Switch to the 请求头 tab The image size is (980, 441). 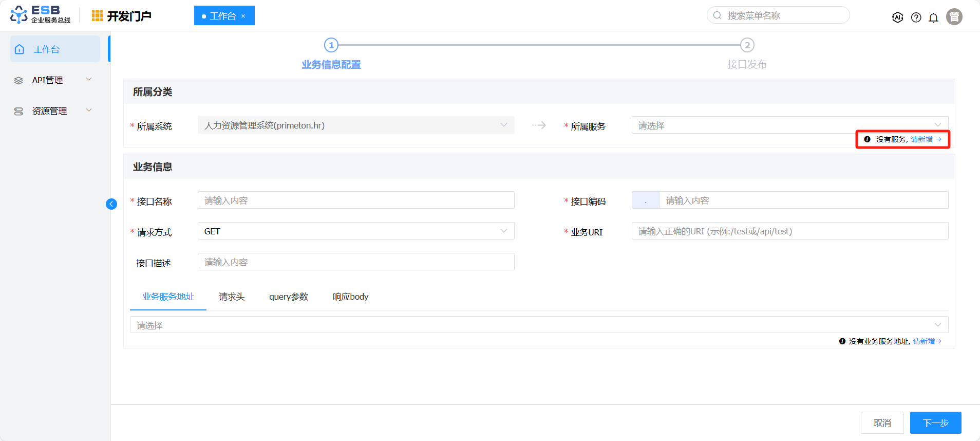point(232,297)
